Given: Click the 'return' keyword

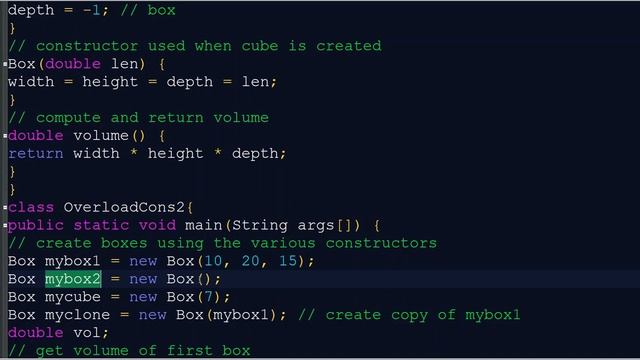Looking at the screenshot, I should click(x=36, y=153).
